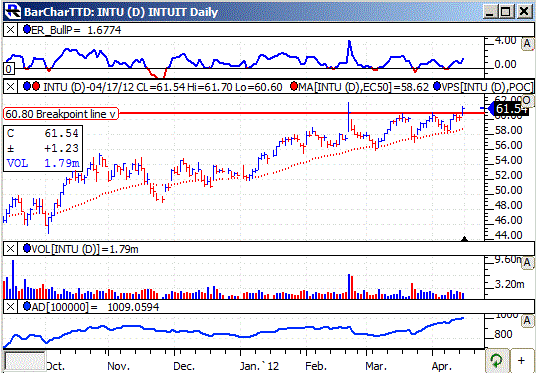This screenshot has height=373, width=536.
Task: Click the 3.20m volume axis label
Action: [x=510, y=284]
